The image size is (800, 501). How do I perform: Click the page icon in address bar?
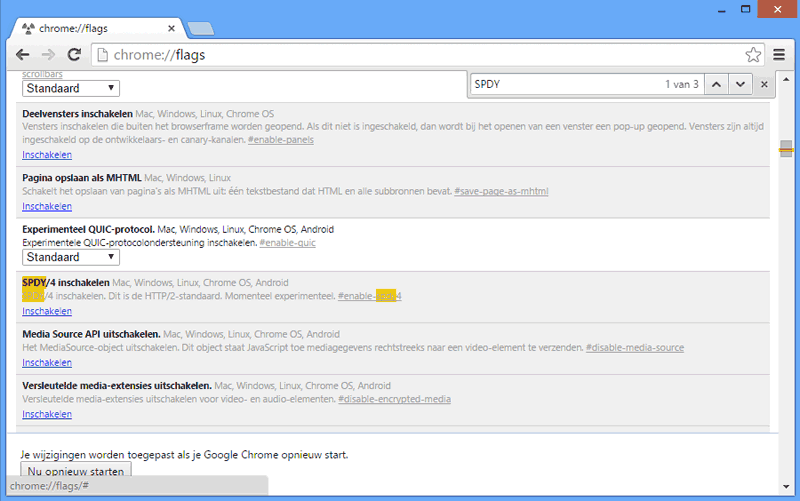tap(103, 55)
